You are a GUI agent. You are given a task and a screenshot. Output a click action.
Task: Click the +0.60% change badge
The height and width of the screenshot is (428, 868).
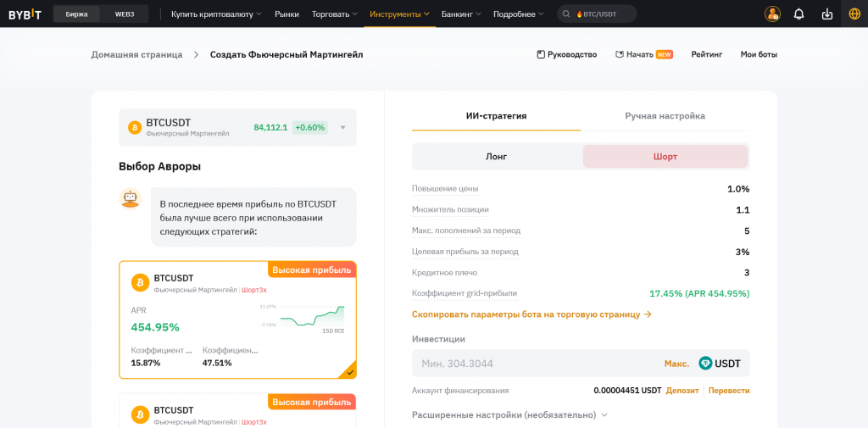click(310, 128)
